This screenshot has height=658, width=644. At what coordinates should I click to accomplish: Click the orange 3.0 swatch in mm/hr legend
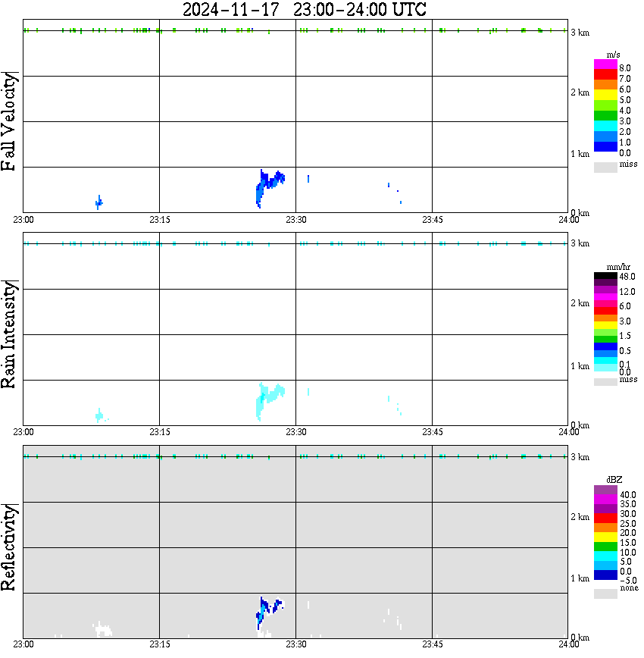[x=605, y=318]
